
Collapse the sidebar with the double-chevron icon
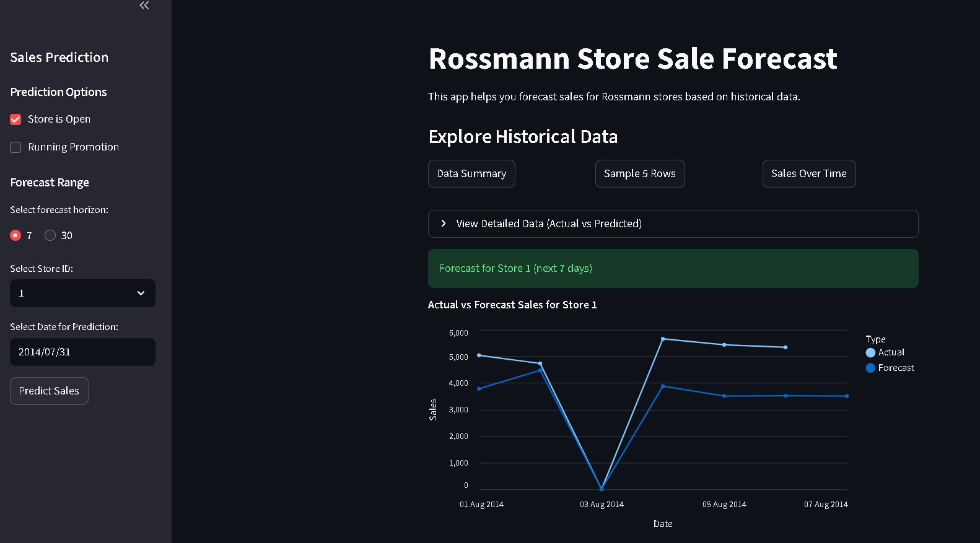click(x=144, y=6)
